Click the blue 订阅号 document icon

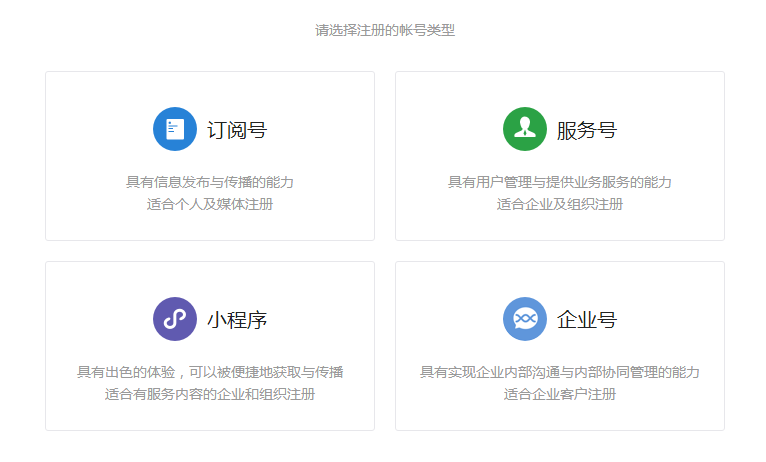[175, 129]
